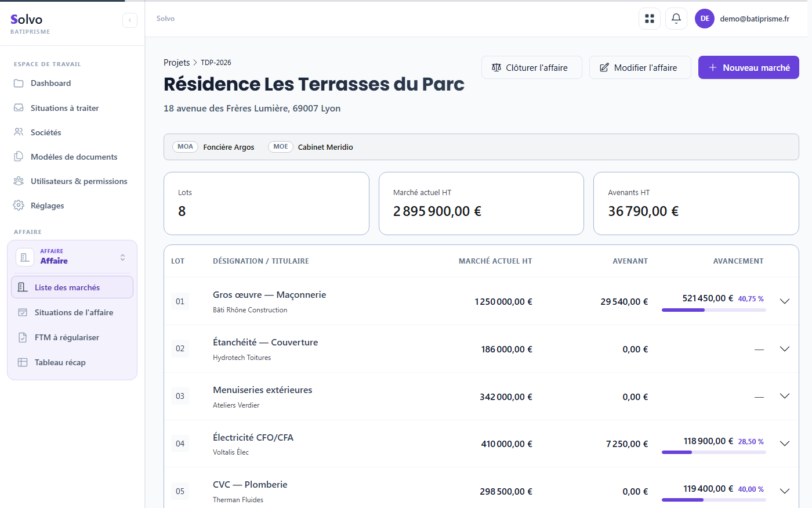Click the Lots count card
The image size is (812, 508).
click(x=266, y=203)
